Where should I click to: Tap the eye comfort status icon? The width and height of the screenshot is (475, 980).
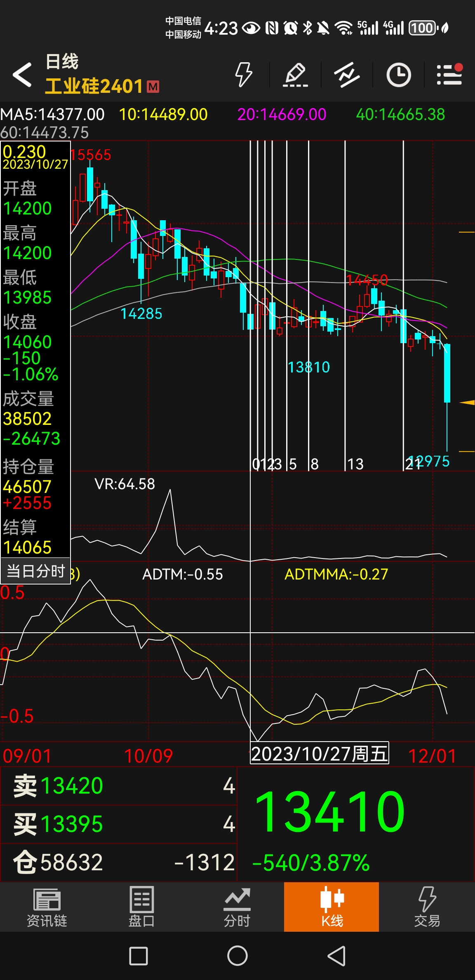click(x=251, y=28)
